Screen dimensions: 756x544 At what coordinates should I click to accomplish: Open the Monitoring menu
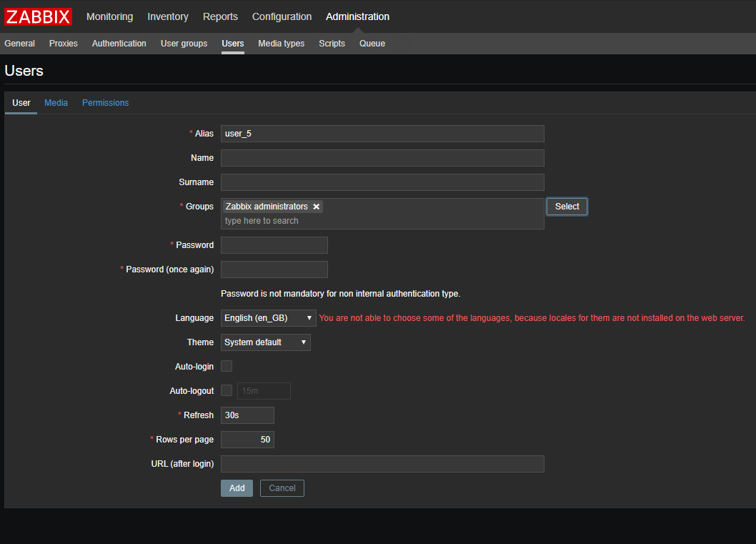tap(109, 16)
